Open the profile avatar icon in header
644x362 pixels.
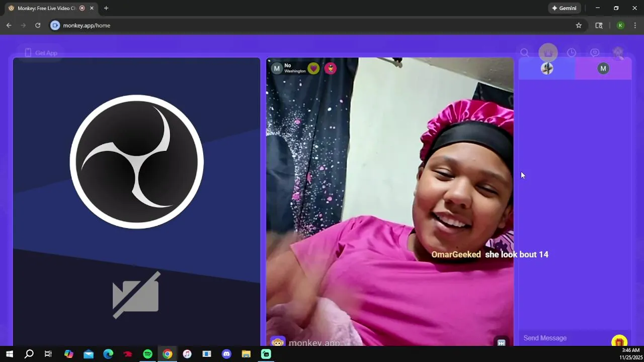[x=618, y=53]
